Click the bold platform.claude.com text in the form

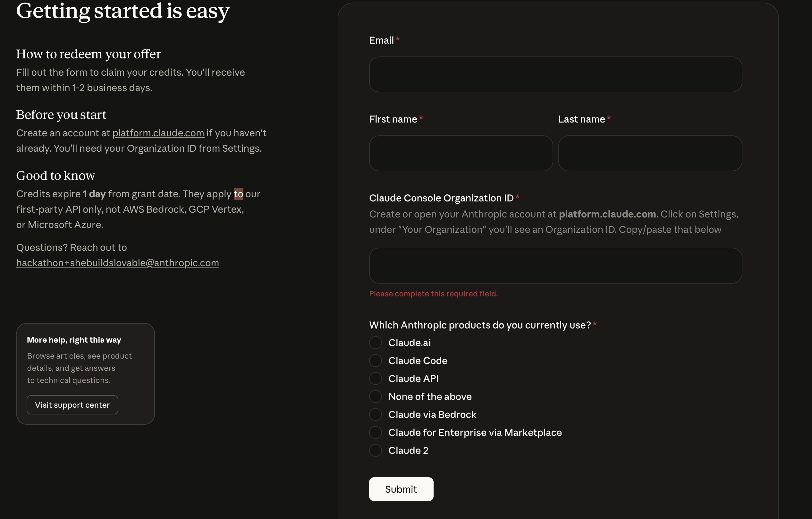coord(607,214)
